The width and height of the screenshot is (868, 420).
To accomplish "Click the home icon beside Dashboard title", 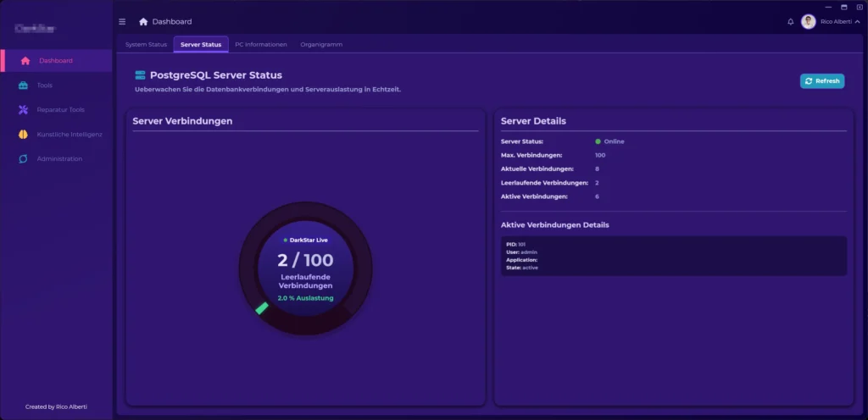I will 143,21.
